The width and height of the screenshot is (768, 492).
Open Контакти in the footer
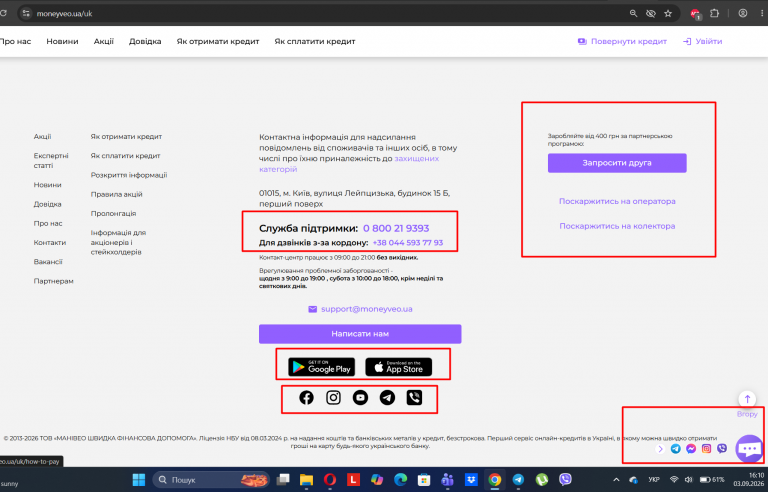coord(49,243)
